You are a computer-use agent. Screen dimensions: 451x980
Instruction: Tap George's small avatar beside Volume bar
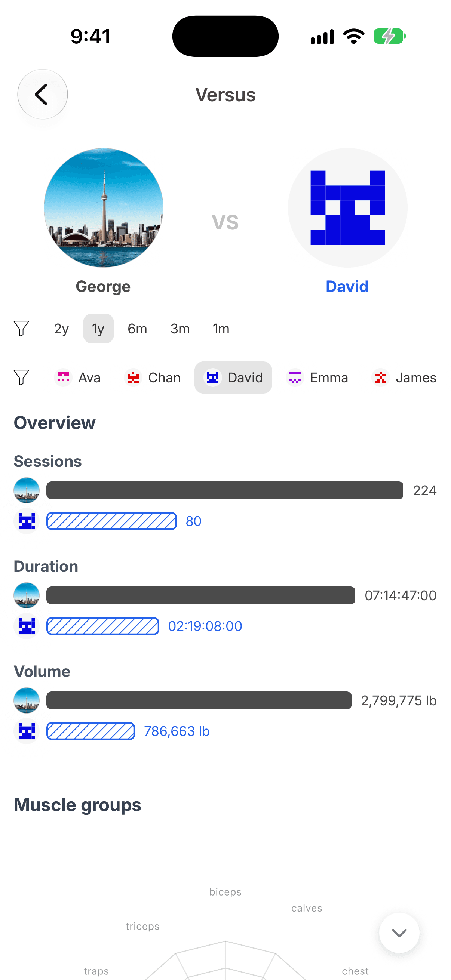click(x=27, y=700)
